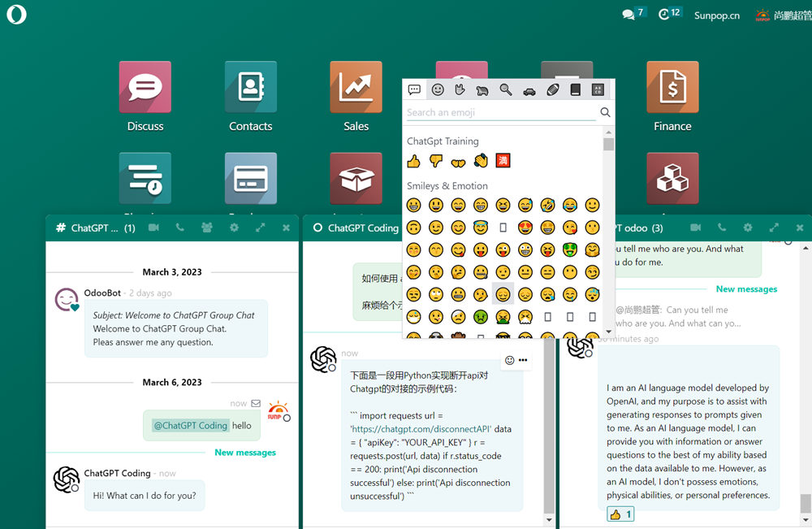812x529 pixels.
Task: Open message actions three-dot menu
Action: 523,360
